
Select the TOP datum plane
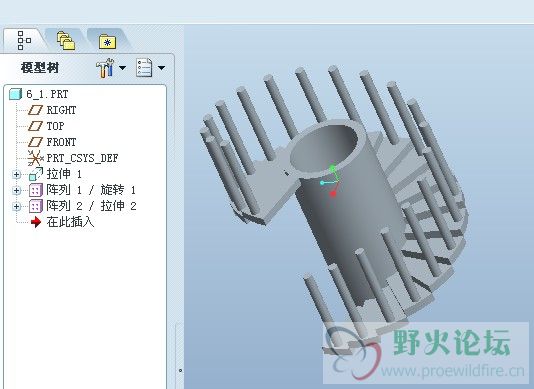click(46, 126)
